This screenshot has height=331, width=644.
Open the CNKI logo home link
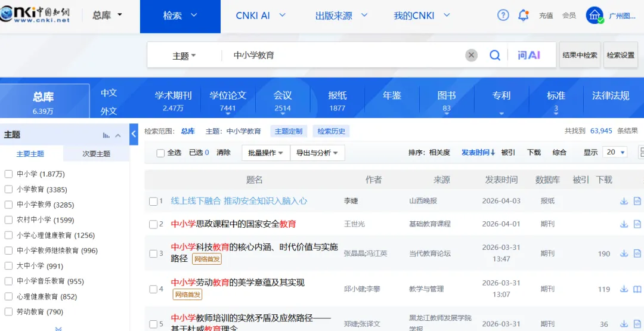[35, 15]
